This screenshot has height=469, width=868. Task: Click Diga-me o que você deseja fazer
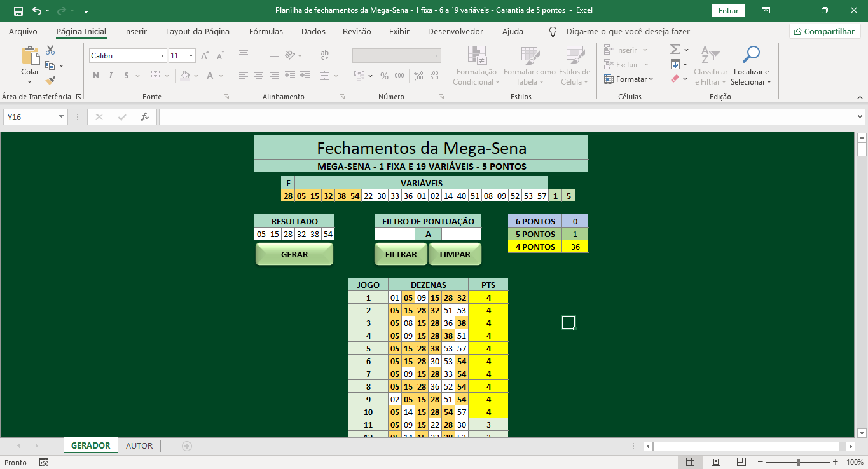[628, 31]
